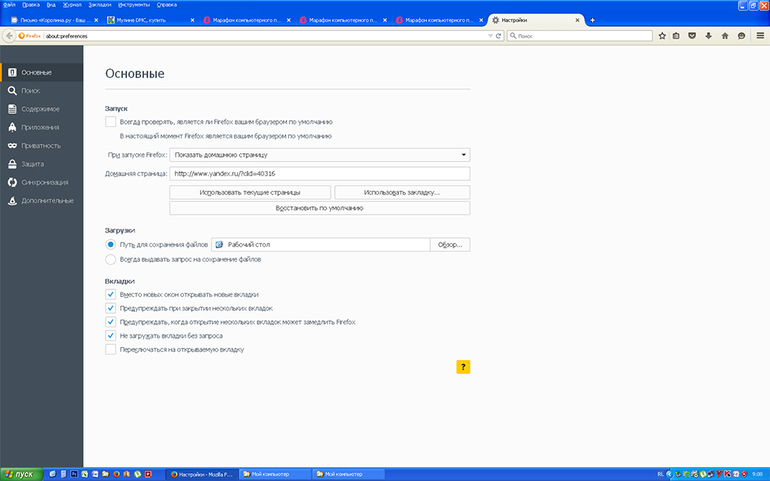Click the Рабочий стол download path field
Viewport: 770px width, 481px height.
321,245
